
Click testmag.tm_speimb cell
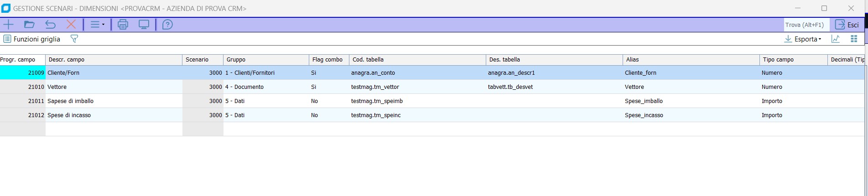[417, 101]
